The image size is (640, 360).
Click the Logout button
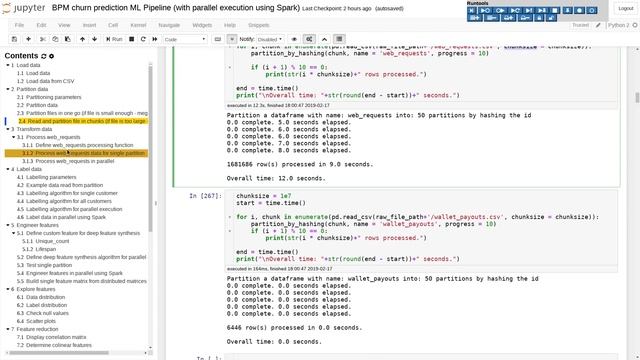[x=625, y=9]
